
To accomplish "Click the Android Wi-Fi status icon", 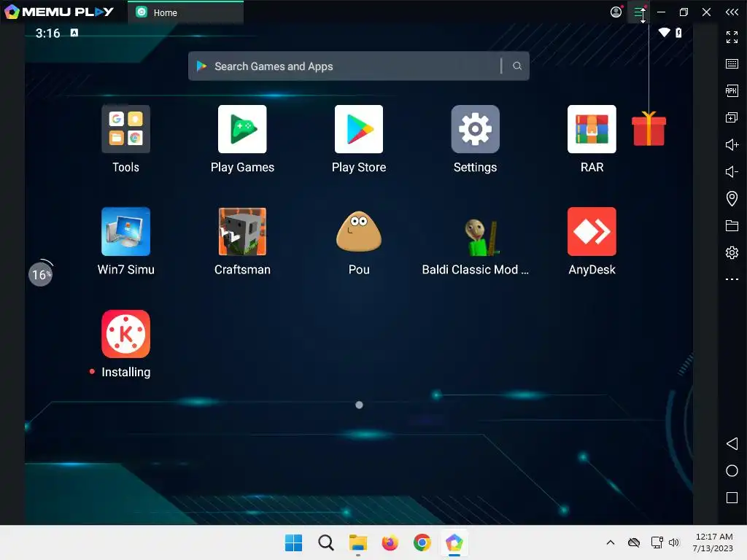I will pyautogui.click(x=664, y=32).
